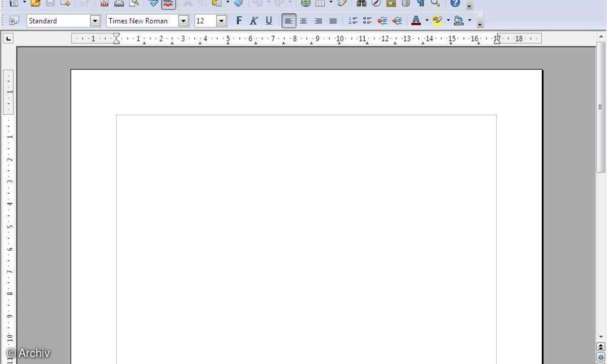Click the vertical scrollbar thumb
This screenshot has height=364, width=607.
coord(601,107)
